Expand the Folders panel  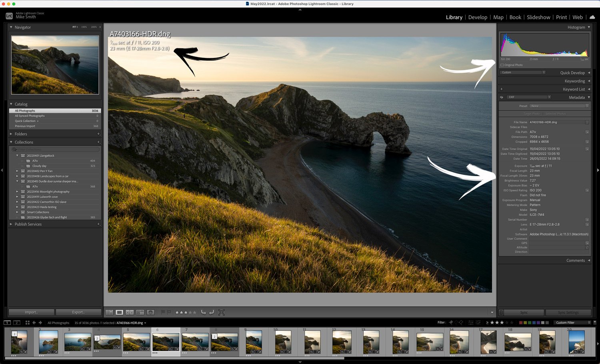(x=11, y=134)
